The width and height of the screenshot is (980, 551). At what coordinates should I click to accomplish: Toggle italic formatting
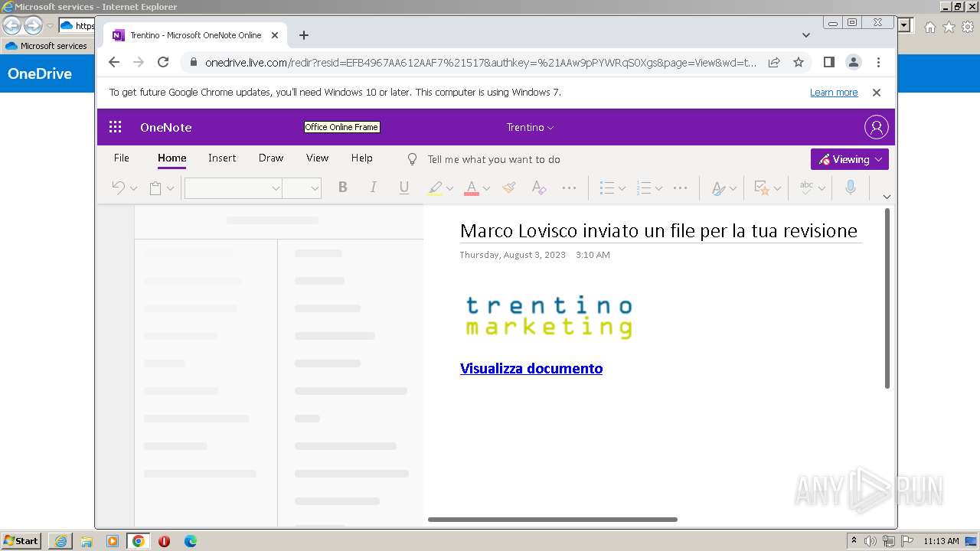pos(374,187)
